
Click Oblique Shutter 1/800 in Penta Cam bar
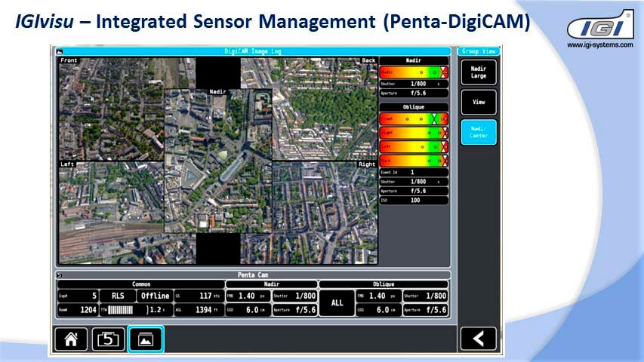click(425, 296)
